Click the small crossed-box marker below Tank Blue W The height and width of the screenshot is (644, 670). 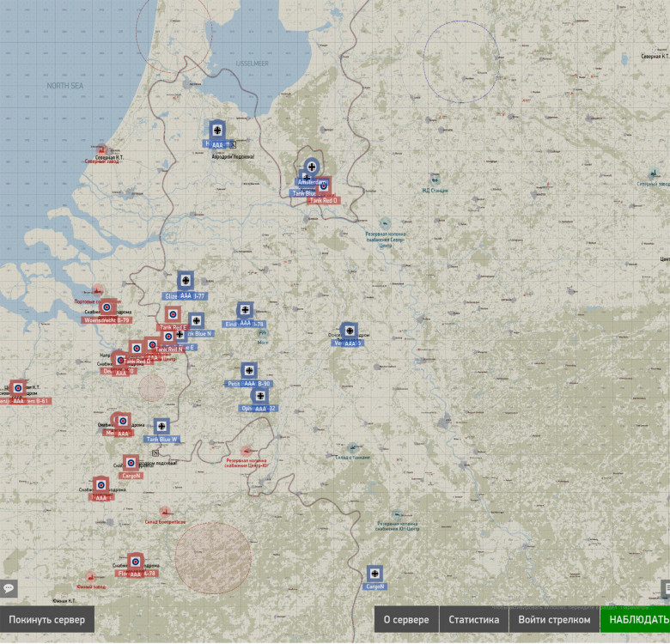155,453
